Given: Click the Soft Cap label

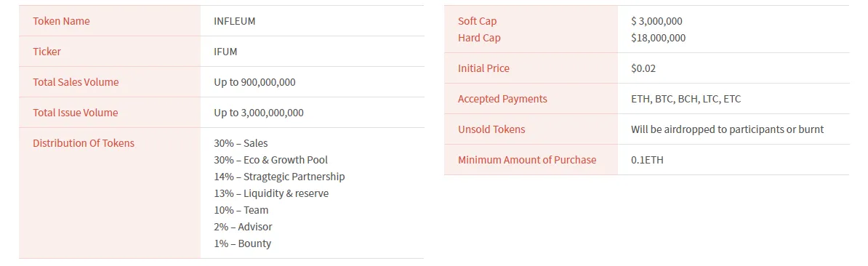Looking at the screenshot, I should click(x=477, y=21).
